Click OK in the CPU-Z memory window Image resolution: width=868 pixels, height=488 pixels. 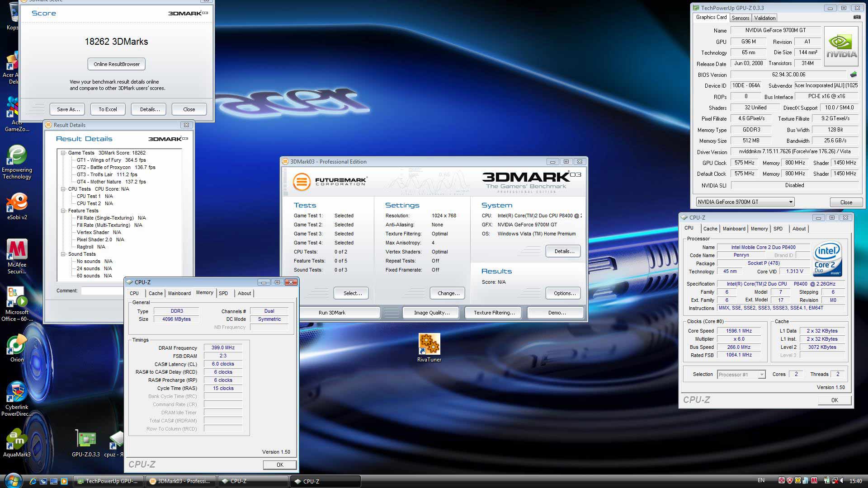(x=280, y=465)
